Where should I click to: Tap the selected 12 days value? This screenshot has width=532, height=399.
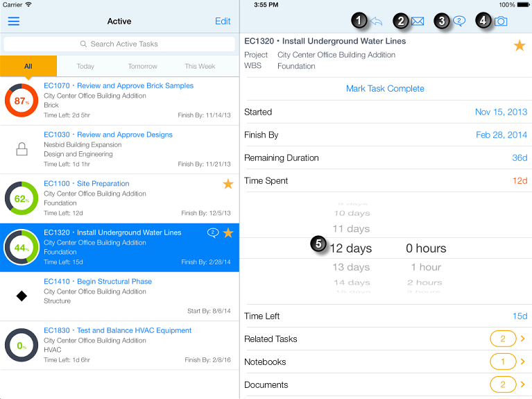(x=351, y=248)
